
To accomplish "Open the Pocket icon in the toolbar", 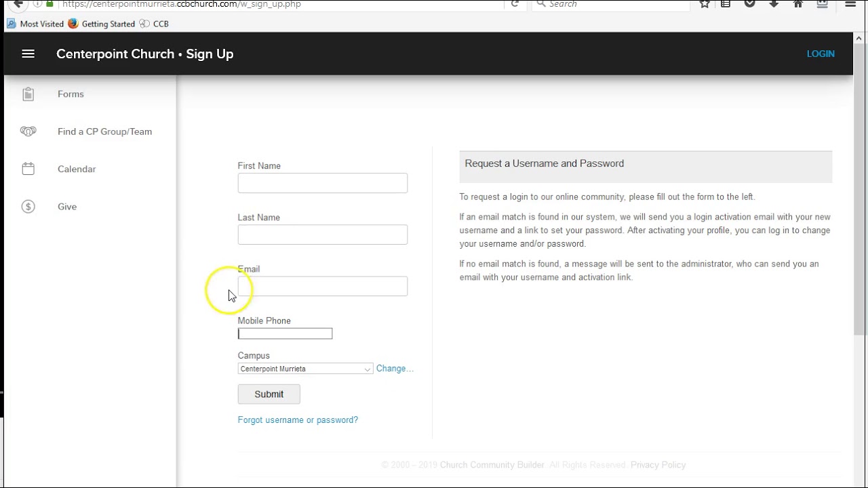I will pyautogui.click(x=749, y=4).
